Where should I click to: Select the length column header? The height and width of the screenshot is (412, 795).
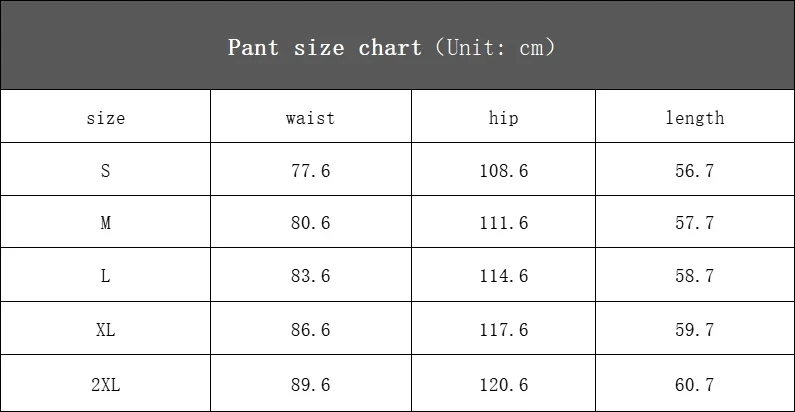pos(694,118)
